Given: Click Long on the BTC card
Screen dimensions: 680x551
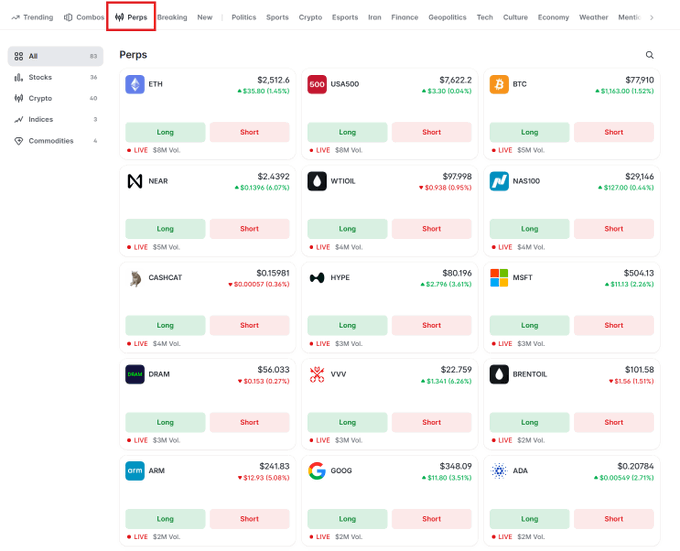Looking at the screenshot, I should point(530,132).
